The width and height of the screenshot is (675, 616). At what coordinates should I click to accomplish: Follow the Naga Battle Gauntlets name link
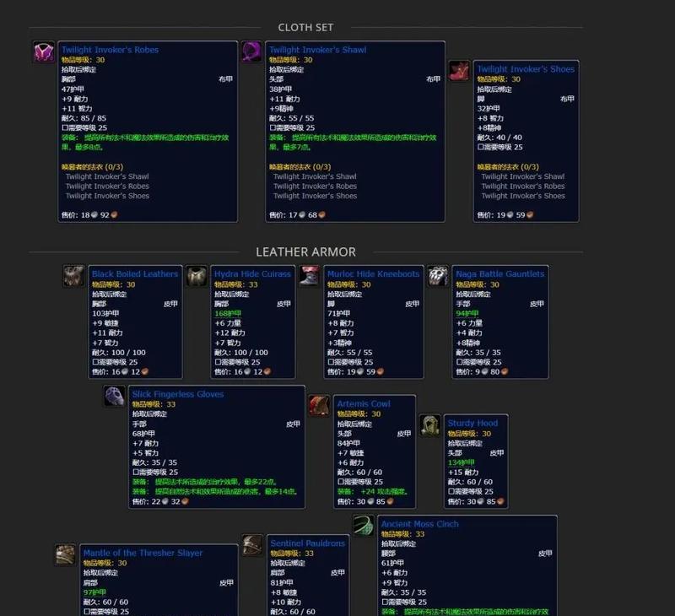click(499, 274)
